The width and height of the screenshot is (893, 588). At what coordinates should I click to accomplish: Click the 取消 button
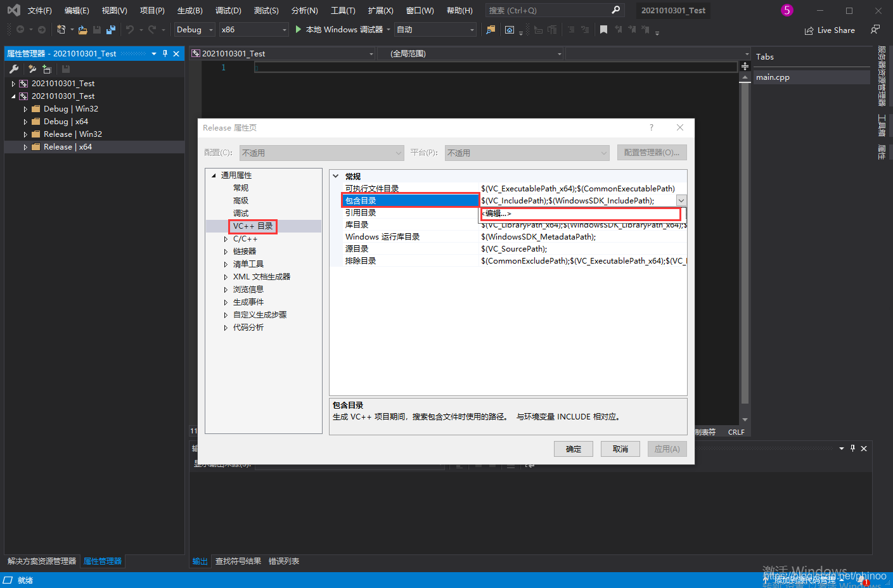click(x=620, y=449)
